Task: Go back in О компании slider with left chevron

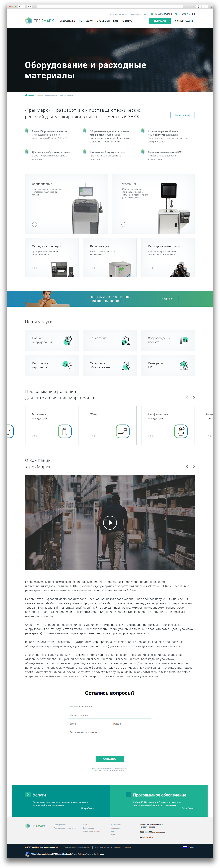Action: (187, 466)
